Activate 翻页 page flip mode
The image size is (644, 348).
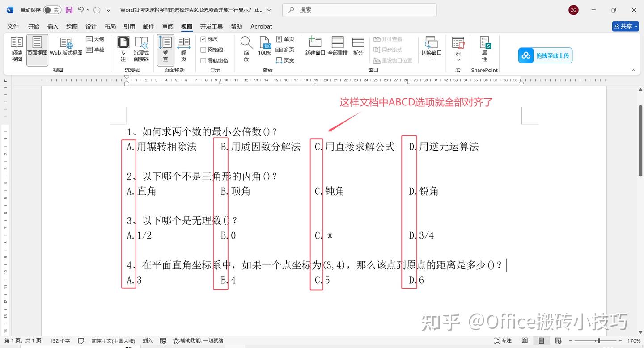[183, 48]
